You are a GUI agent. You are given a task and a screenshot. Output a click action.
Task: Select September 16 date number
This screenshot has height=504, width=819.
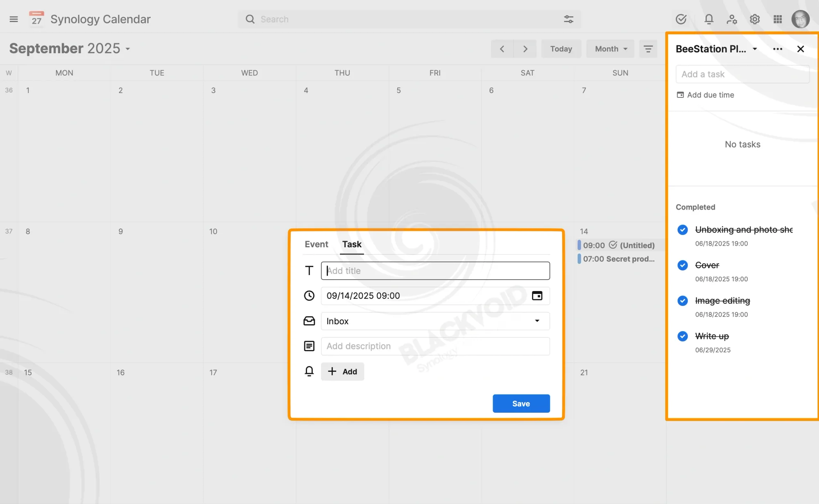(120, 373)
